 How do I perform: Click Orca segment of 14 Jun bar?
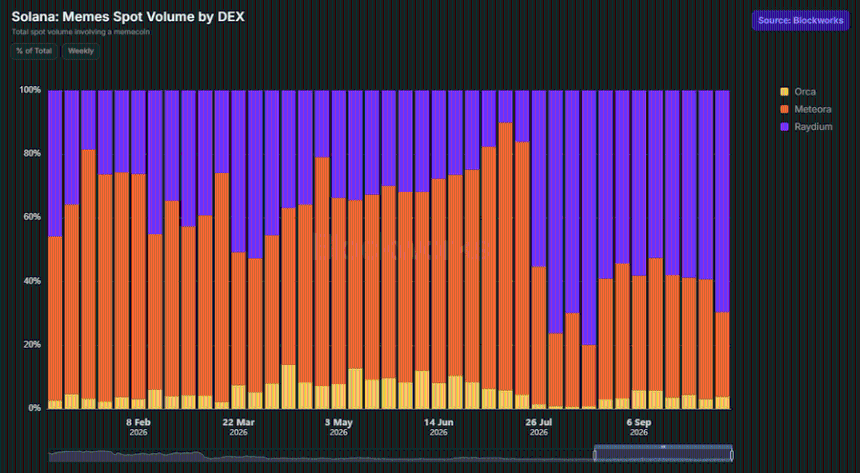click(x=439, y=396)
